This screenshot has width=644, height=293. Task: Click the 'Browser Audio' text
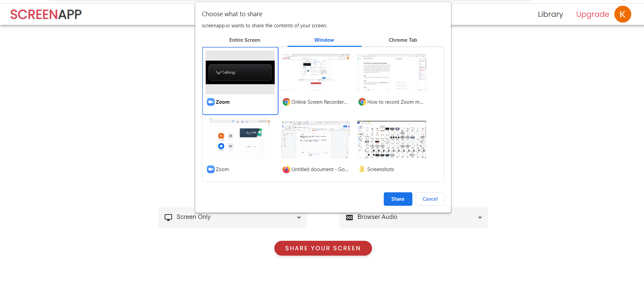pyautogui.click(x=377, y=217)
